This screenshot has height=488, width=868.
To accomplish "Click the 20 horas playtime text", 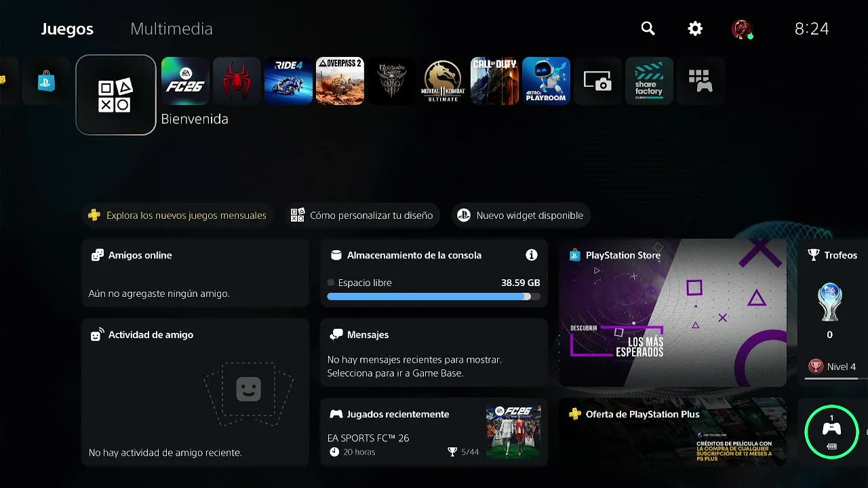I will coord(359,452).
